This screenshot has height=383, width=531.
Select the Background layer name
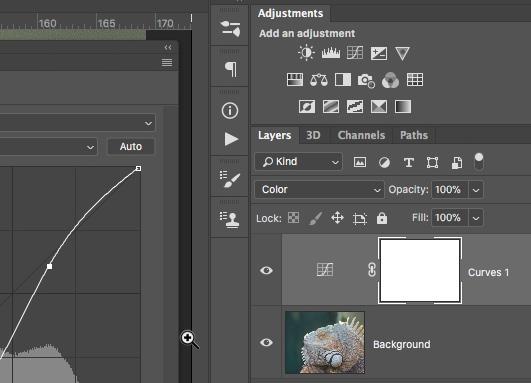402,344
